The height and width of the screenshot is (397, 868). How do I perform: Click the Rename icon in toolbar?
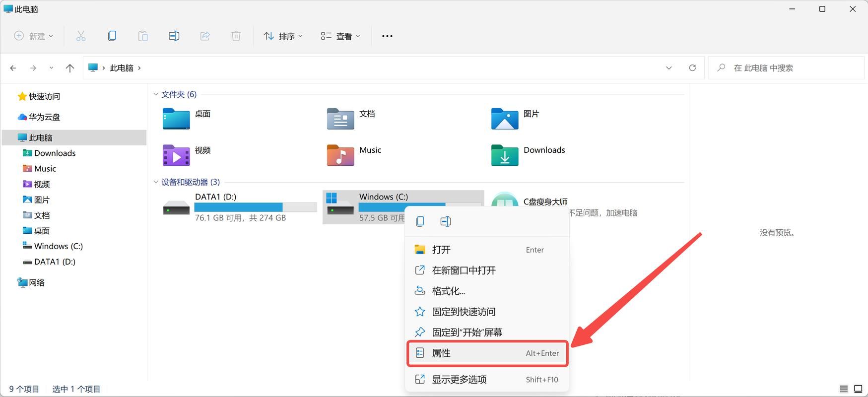click(174, 36)
